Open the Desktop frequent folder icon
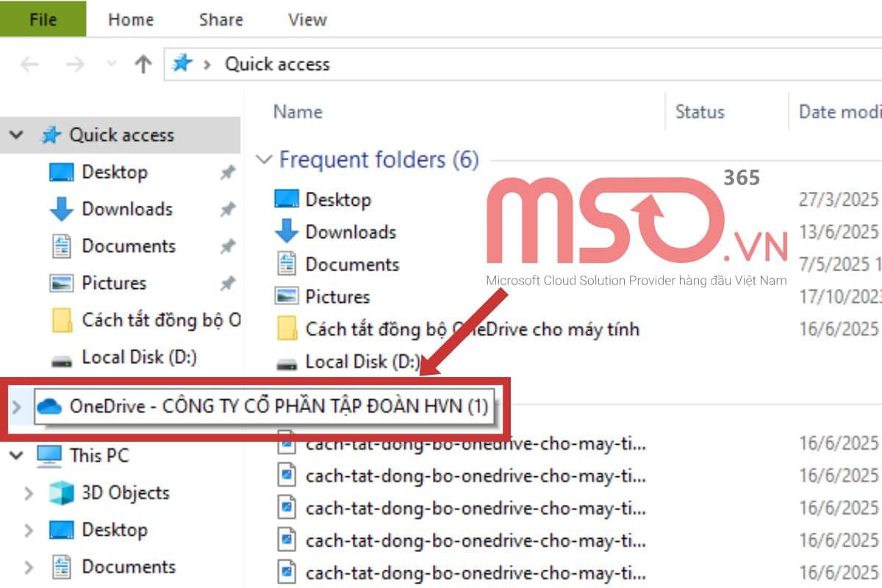The image size is (882, 588). click(287, 199)
